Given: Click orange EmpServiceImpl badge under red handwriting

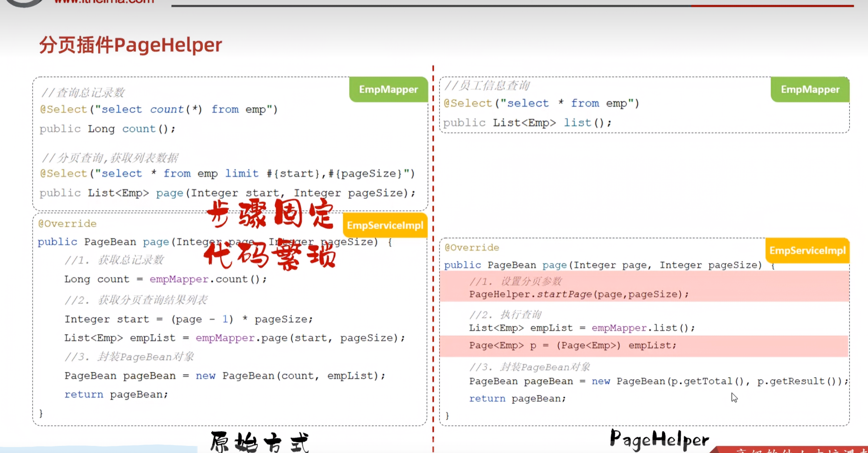Looking at the screenshot, I should coord(385,226).
